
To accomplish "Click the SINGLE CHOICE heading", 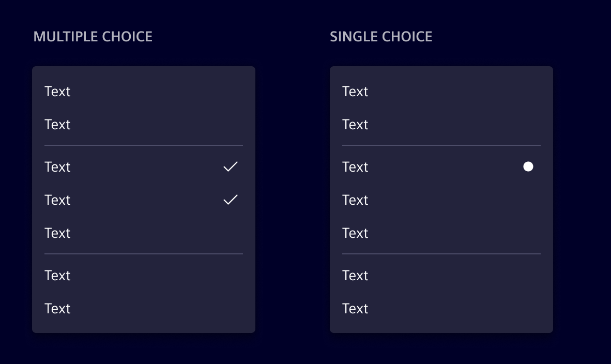I will coord(381,37).
